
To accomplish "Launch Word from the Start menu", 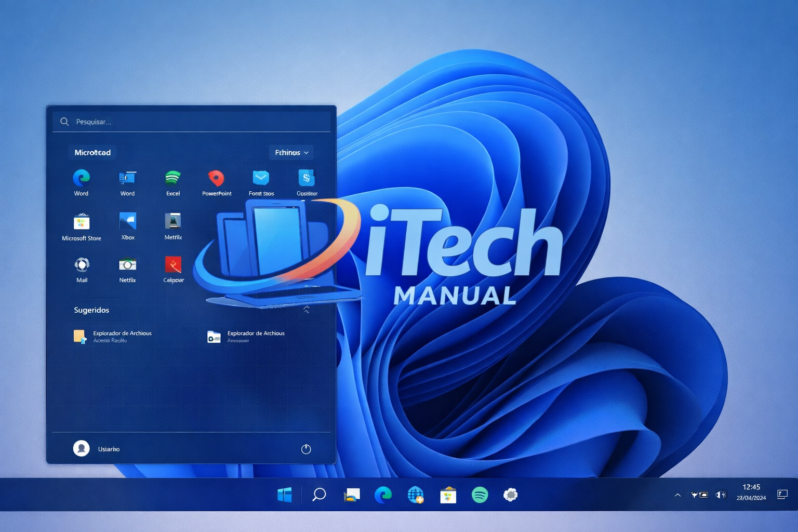I will pos(127,179).
